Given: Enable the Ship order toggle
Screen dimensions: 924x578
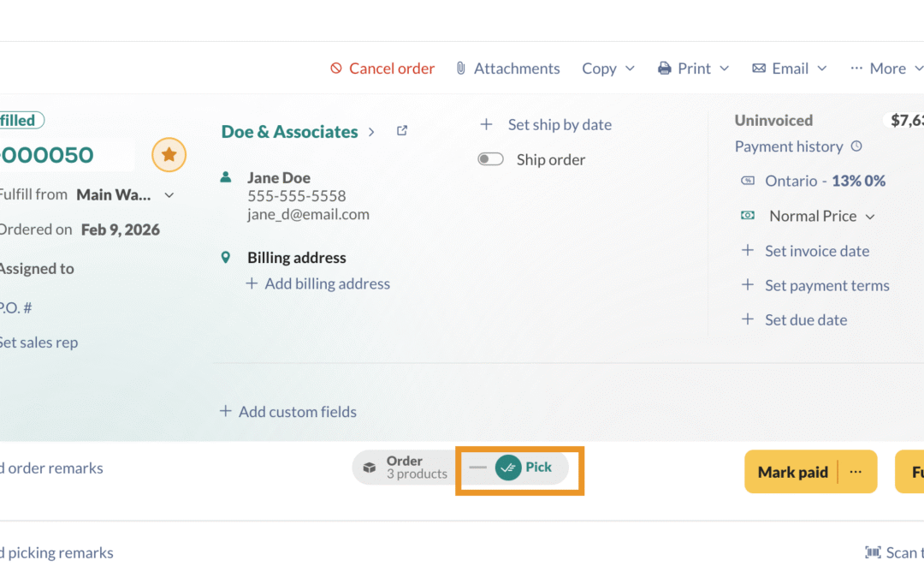Looking at the screenshot, I should pyautogui.click(x=490, y=158).
